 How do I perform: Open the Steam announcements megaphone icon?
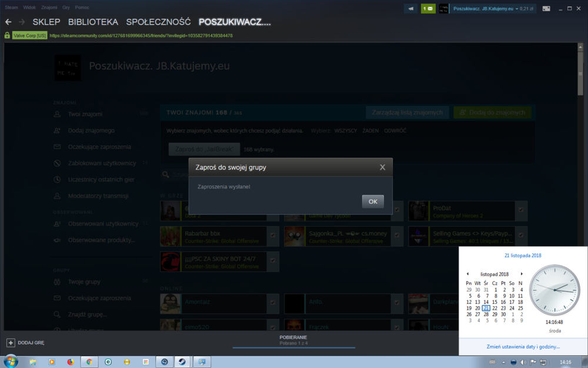[x=410, y=9]
